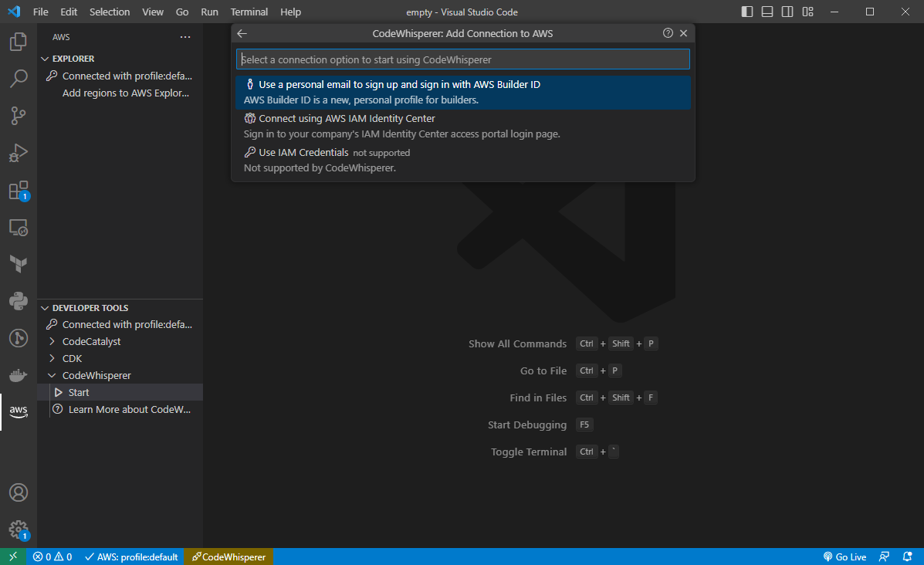
Task: Click Add regions to AWS Explorer
Action: click(120, 93)
